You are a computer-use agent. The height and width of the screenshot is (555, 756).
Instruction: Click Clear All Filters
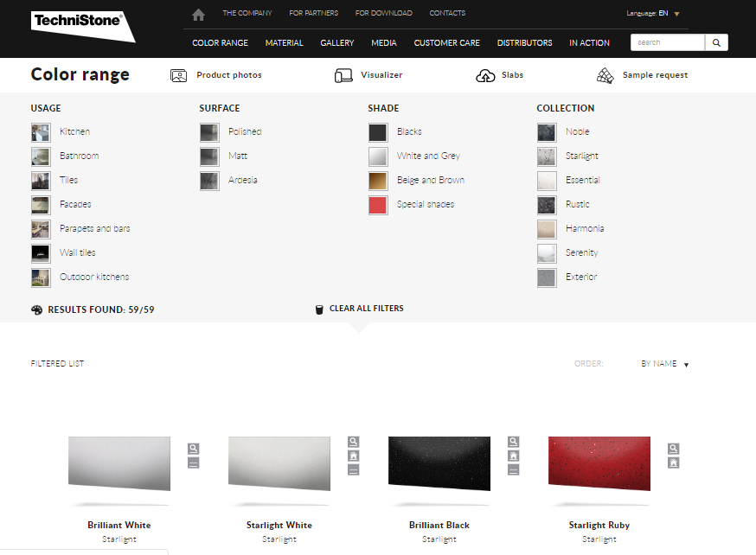[367, 309]
